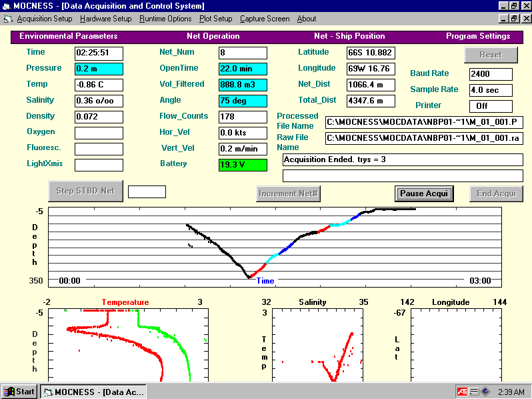
Task: Click the Time field showing 02:25:51
Action: pos(99,53)
